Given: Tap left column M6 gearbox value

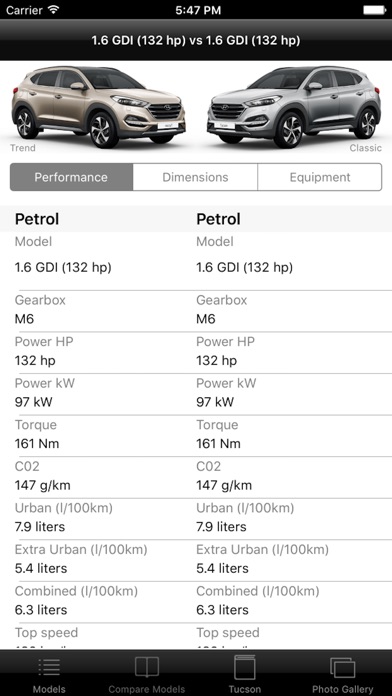Looking at the screenshot, I should [24, 319].
